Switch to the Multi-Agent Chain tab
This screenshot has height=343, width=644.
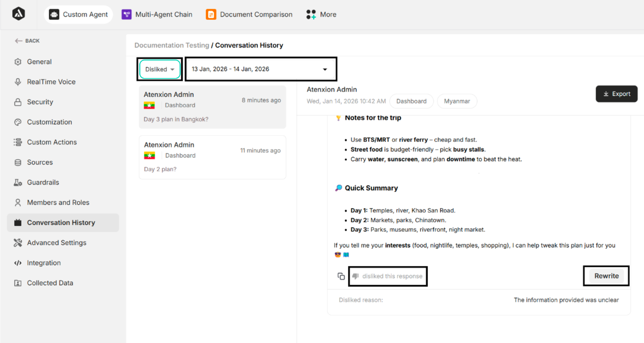click(x=157, y=15)
